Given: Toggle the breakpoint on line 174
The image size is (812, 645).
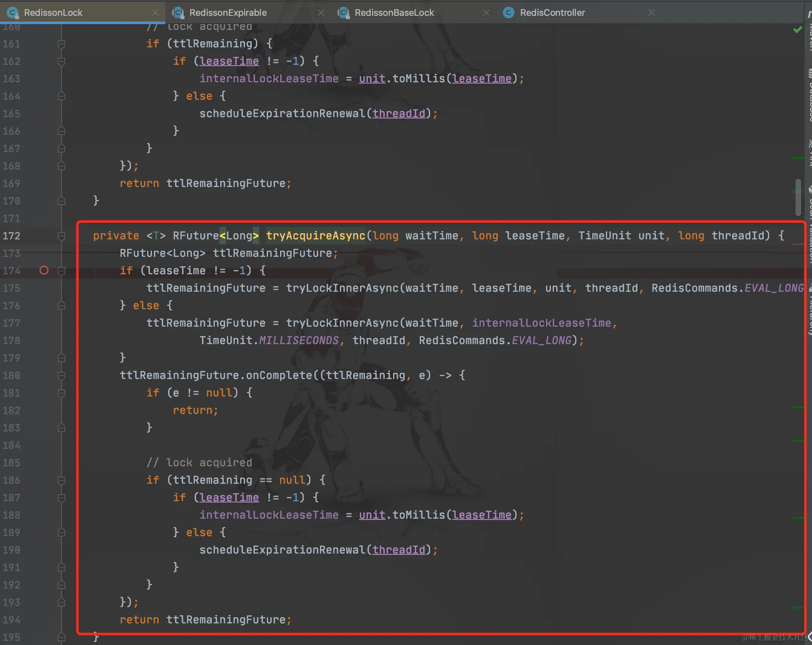Looking at the screenshot, I should pyautogui.click(x=44, y=271).
